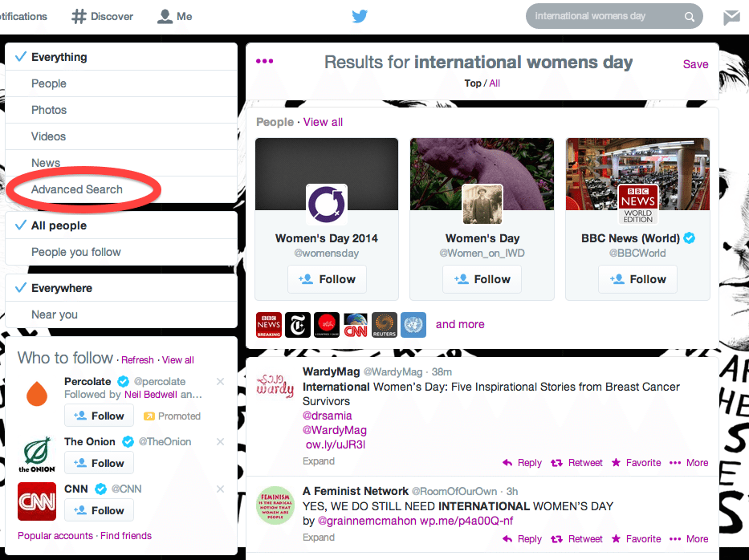Show only People you follow
The height and width of the screenshot is (560, 749).
tap(121, 252)
